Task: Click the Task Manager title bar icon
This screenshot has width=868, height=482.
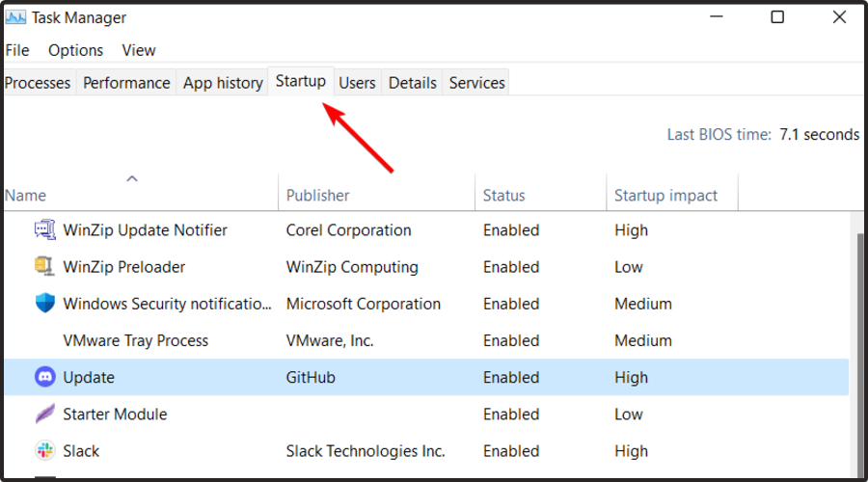Action: 16,17
